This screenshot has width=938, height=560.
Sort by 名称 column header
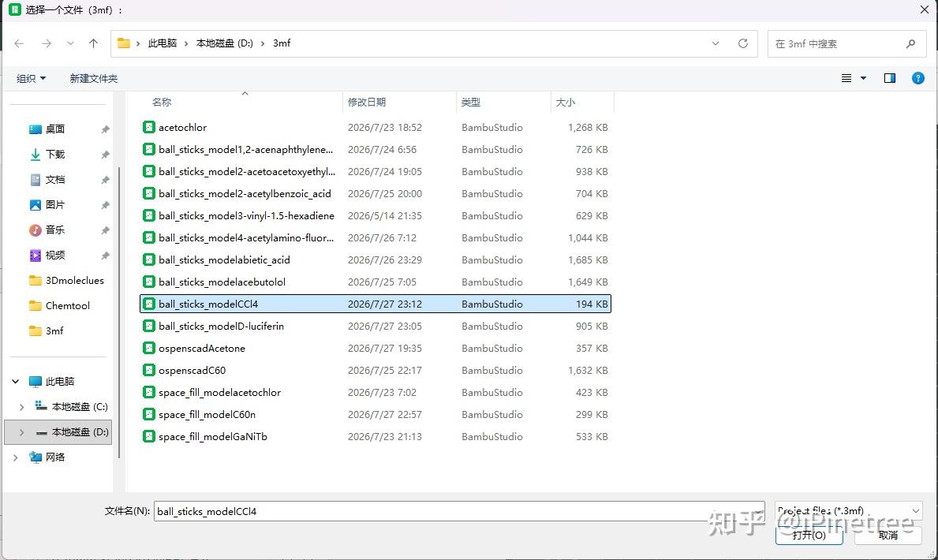[x=162, y=103]
